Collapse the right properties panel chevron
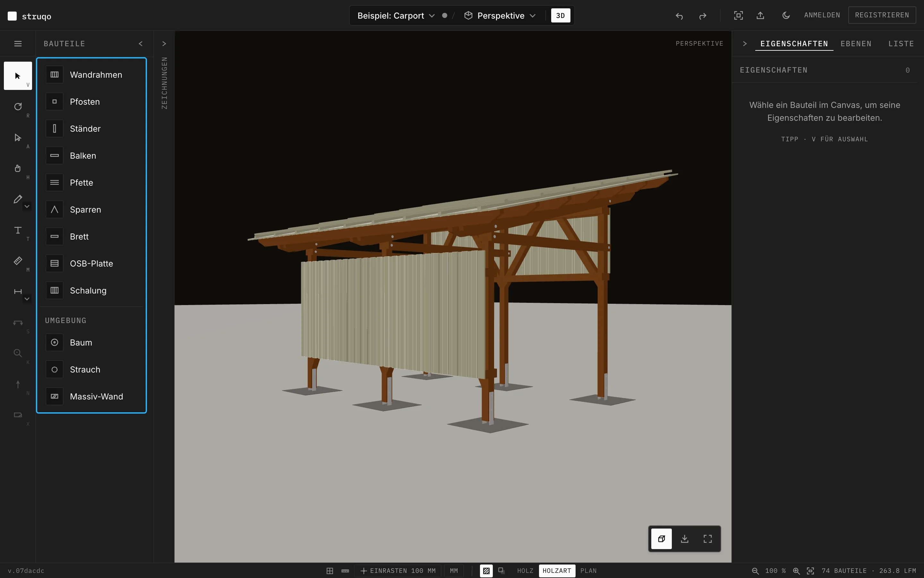Image resolution: width=924 pixels, height=578 pixels. pyautogui.click(x=745, y=44)
